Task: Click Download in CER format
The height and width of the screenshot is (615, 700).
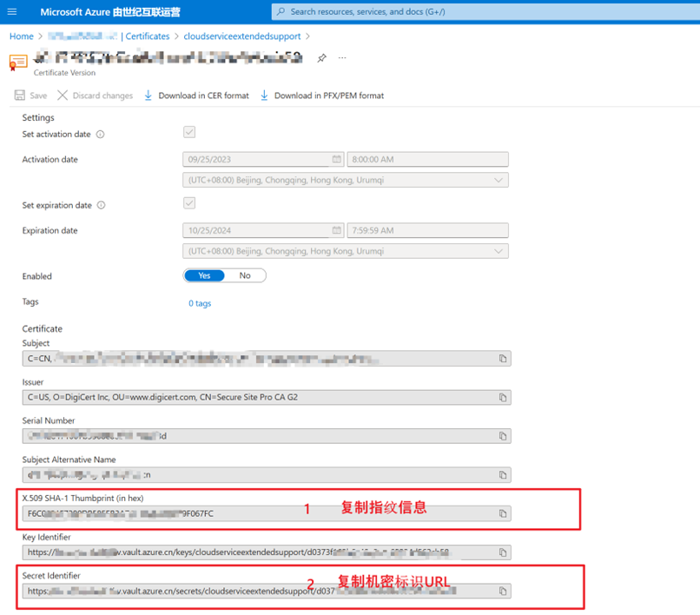Action: [196, 96]
